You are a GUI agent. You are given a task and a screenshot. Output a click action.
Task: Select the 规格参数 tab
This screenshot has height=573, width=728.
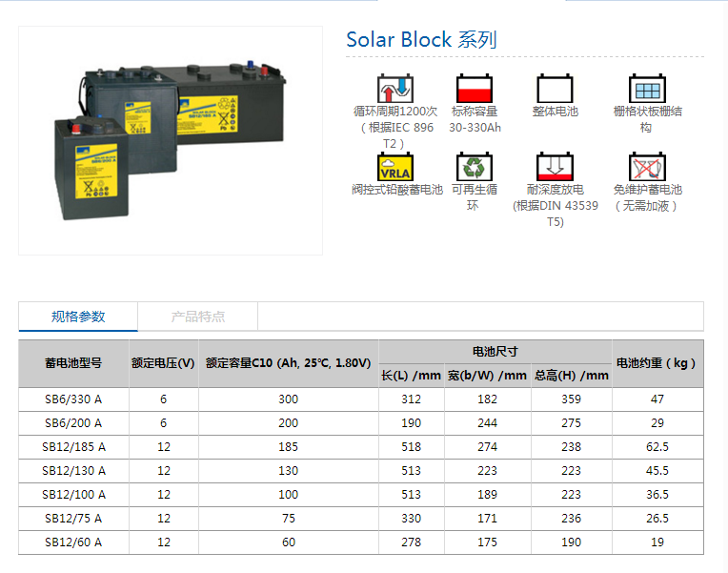tap(78, 317)
